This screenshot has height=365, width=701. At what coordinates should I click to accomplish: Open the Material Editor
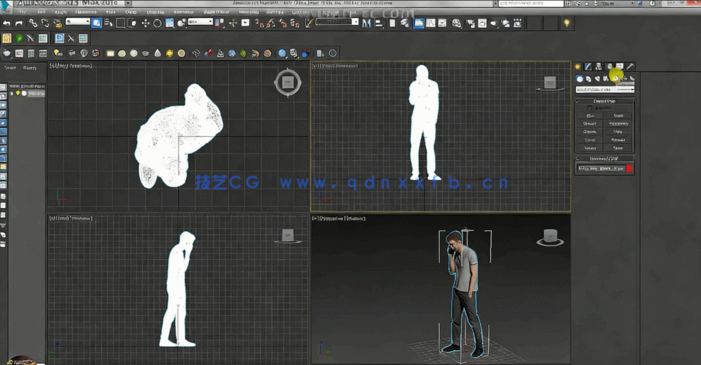click(x=456, y=23)
